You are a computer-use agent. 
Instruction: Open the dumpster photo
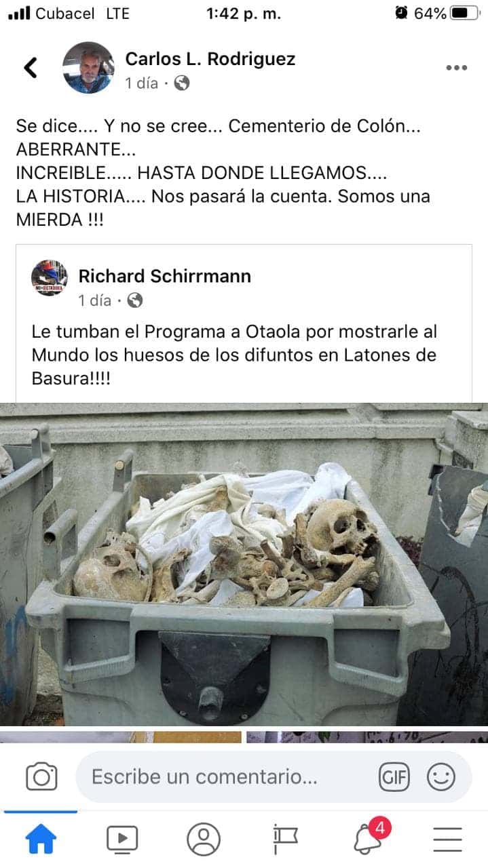(x=244, y=564)
